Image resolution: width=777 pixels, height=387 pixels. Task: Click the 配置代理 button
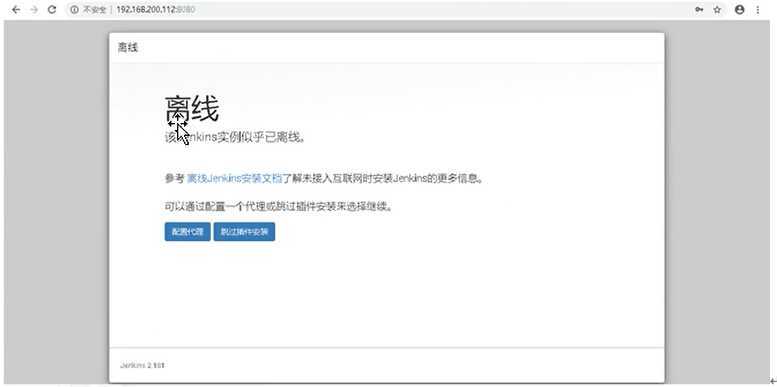coord(187,232)
